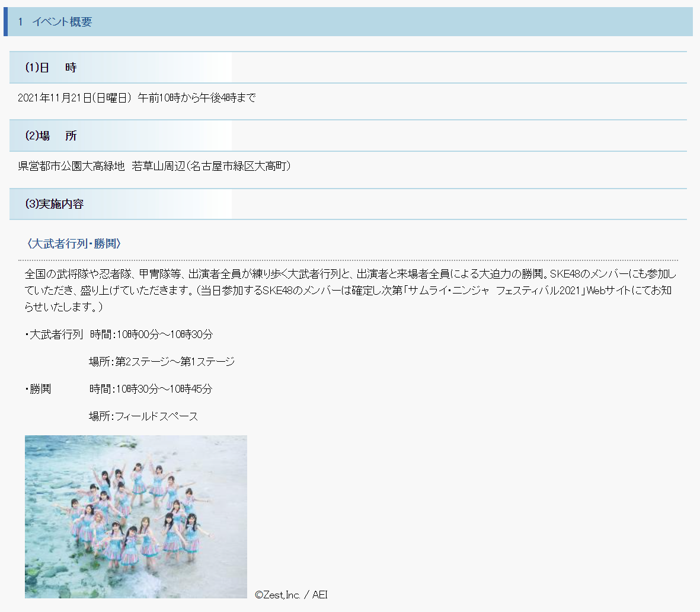The width and height of the screenshot is (700, 612).
Task: Click the venue text '県営都市公園大高緑地'
Action: coord(72,166)
